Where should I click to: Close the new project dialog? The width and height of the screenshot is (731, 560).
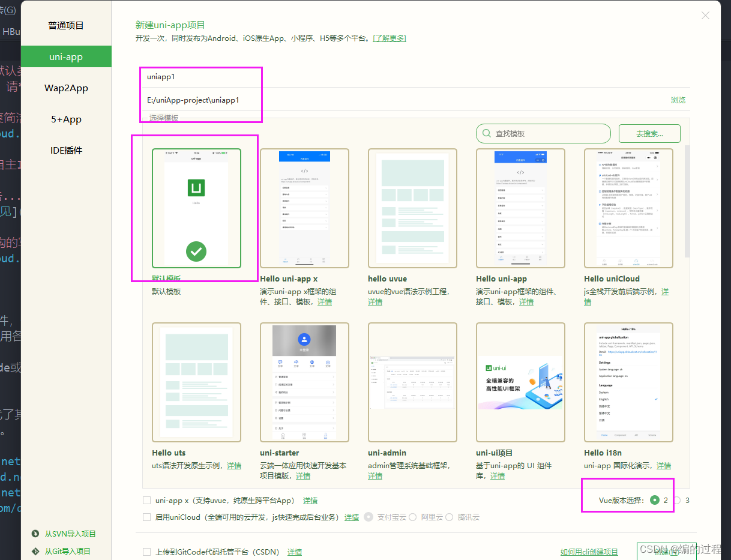click(x=706, y=16)
